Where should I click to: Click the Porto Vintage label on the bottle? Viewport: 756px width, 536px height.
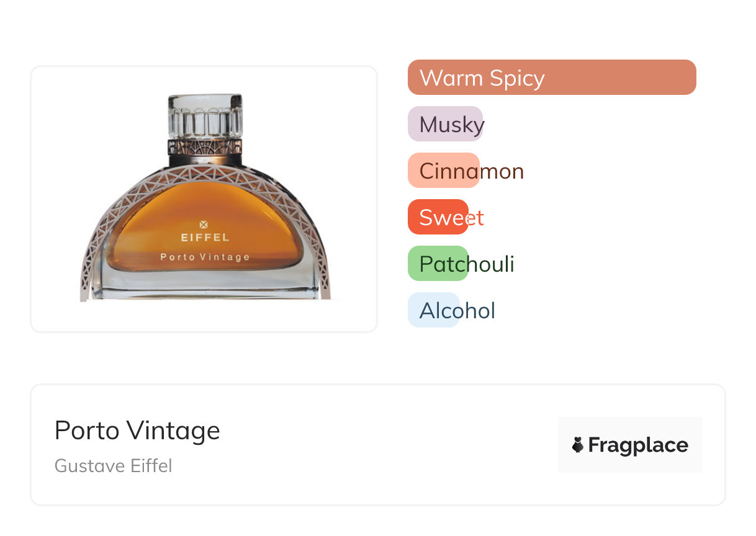coord(205,257)
